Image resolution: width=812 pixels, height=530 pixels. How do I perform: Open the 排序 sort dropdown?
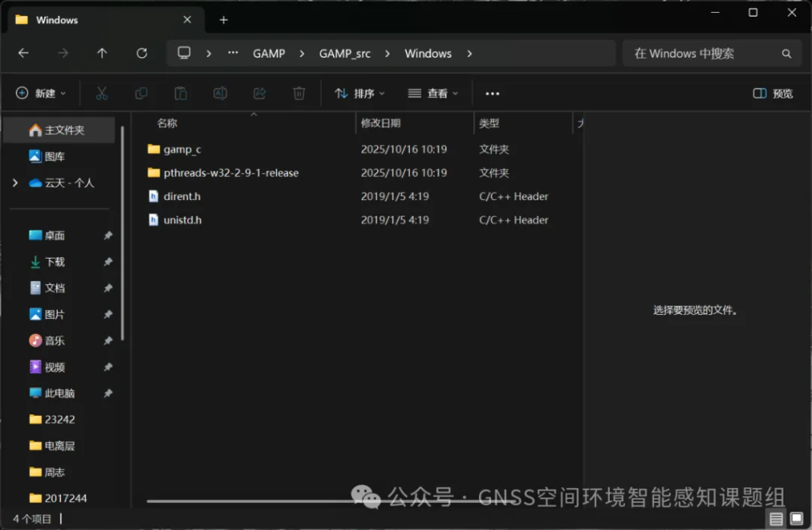point(359,94)
